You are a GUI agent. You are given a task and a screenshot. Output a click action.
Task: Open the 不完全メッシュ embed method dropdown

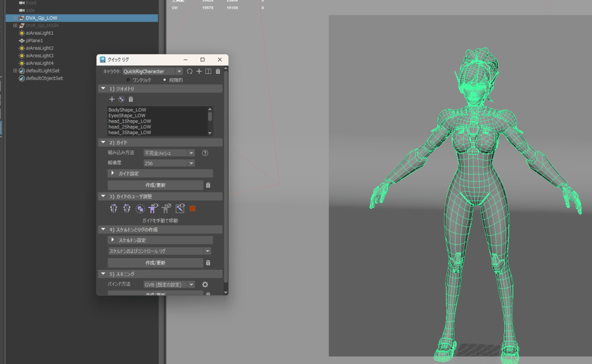(169, 153)
